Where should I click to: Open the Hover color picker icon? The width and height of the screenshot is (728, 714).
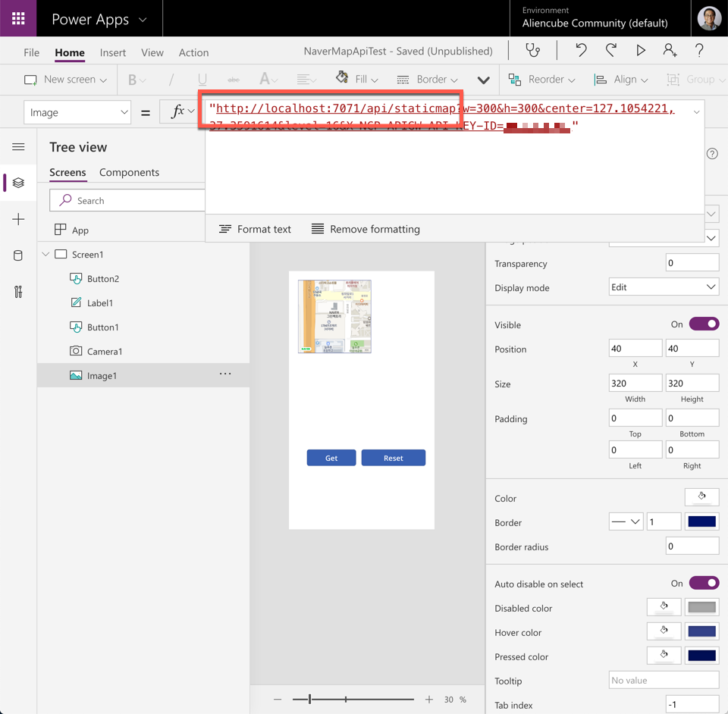pos(664,631)
